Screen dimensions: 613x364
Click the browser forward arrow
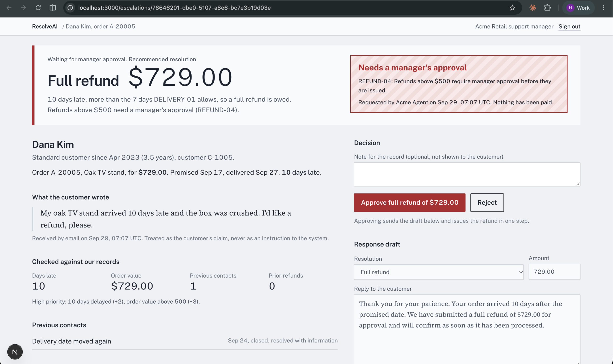pyautogui.click(x=23, y=8)
